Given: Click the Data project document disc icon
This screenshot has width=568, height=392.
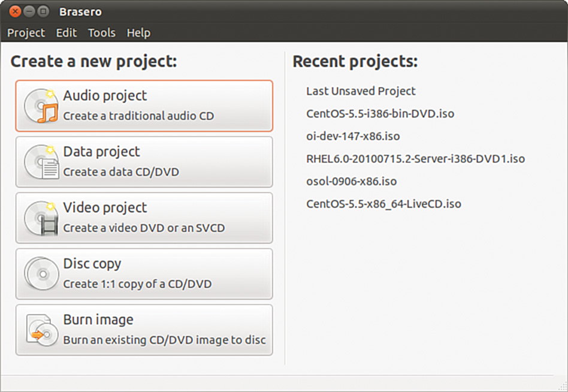Looking at the screenshot, I should 41,162.
